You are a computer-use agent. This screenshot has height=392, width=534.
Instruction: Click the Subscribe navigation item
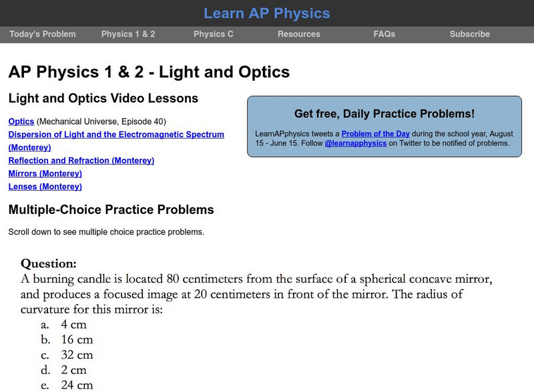(470, 34)
